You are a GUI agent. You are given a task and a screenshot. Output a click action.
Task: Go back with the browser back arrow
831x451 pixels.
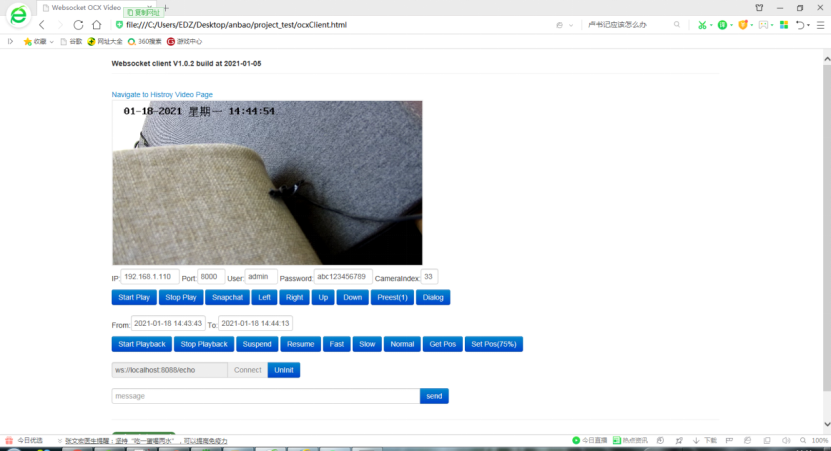(41, 25)
